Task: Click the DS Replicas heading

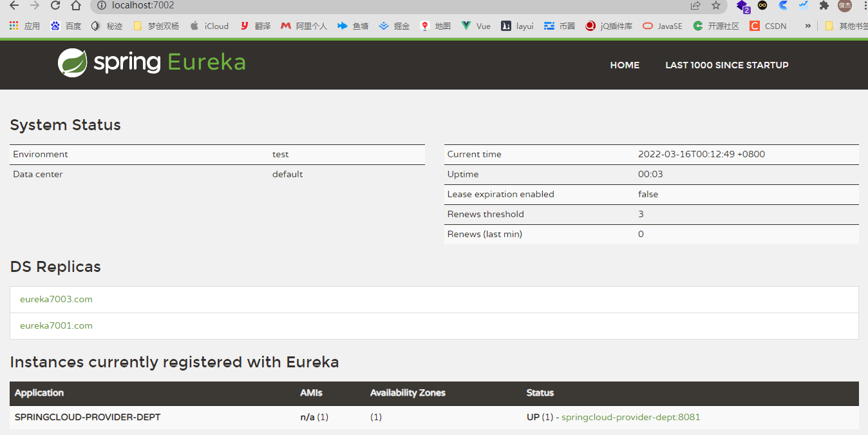Action: [55, 267]
